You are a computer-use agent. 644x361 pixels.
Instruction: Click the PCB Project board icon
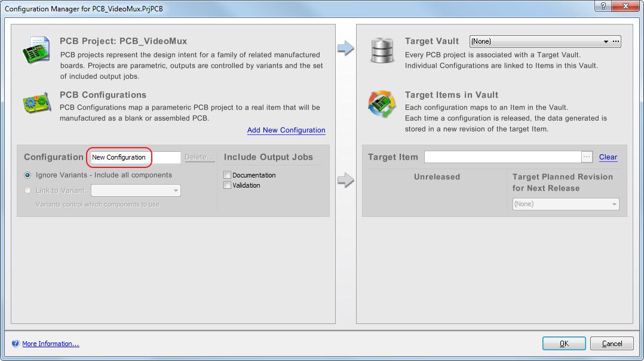point(36,50)
